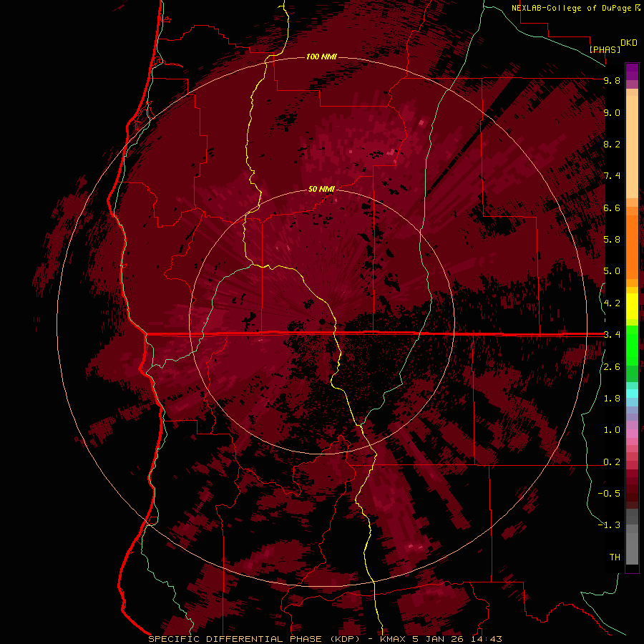The height and width of the screenshot is (644, 644).
Task: Click the "100 NMI" range ring label
Action: [321, 57]
